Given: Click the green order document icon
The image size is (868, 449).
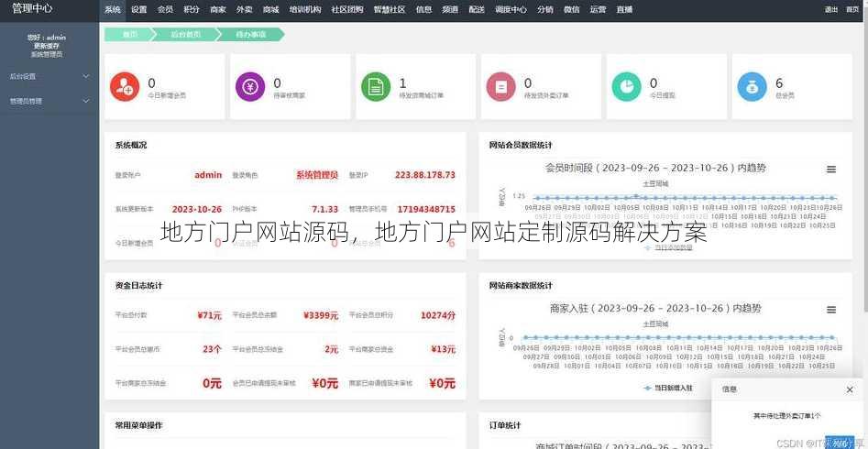Looking at the screenshot, I should click(376, 87).
